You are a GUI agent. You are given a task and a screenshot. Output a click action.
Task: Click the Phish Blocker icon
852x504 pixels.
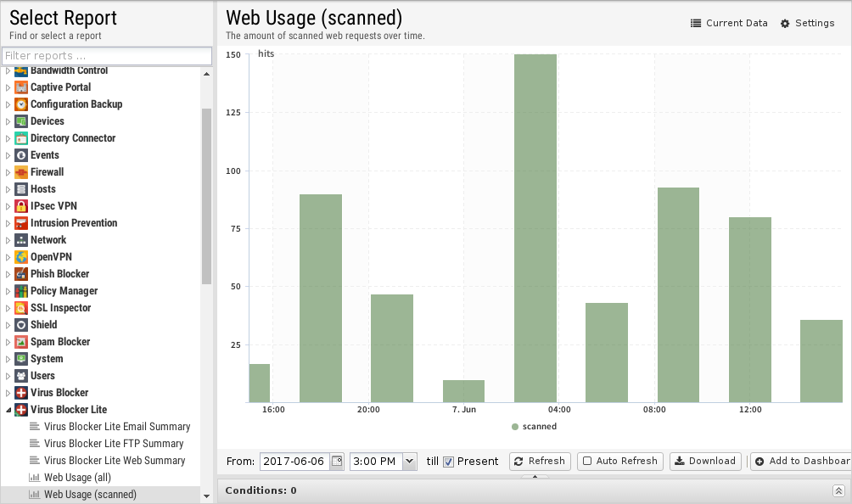coord(22,274)
